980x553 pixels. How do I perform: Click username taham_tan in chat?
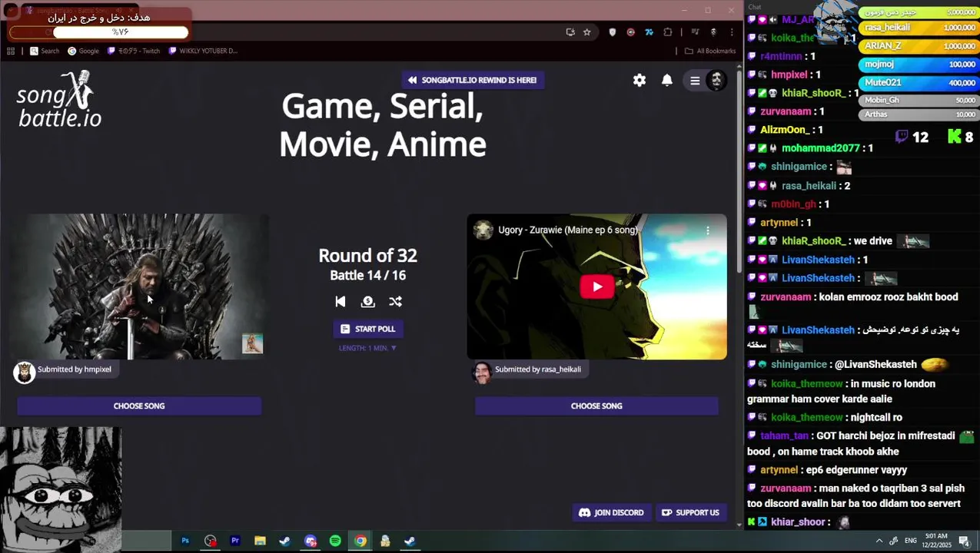785,436
